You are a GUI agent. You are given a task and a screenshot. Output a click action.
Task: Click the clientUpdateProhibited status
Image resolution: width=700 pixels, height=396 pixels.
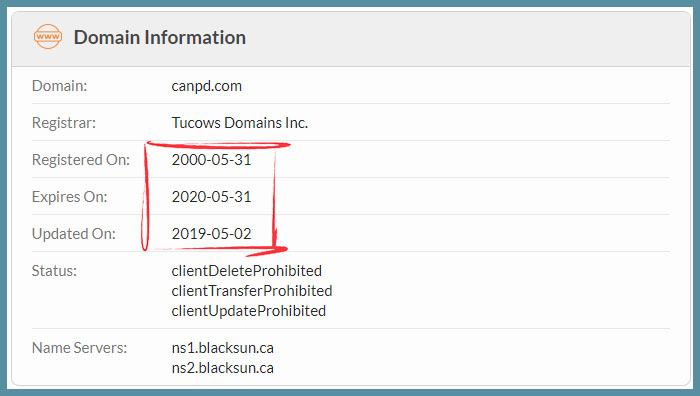pyautogui.click(x=249, y=311)
